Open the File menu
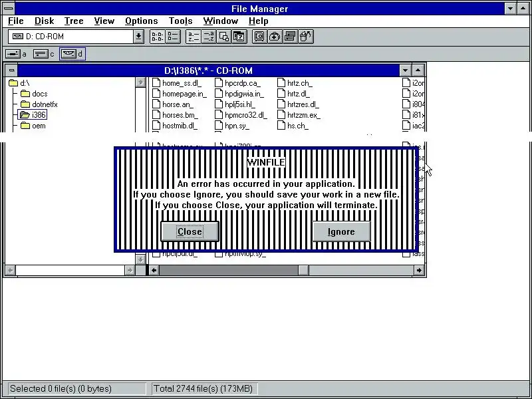 [15, 21]
